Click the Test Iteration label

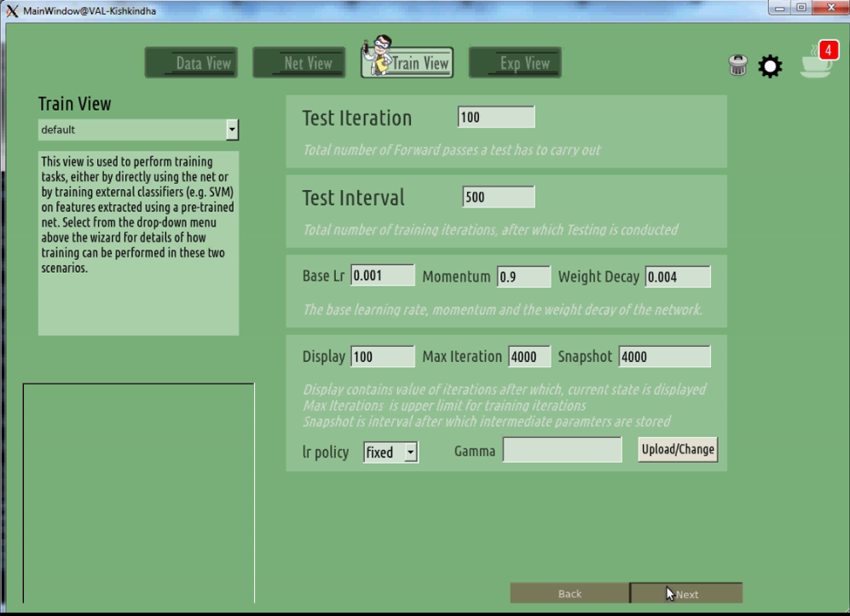[356, 118]
